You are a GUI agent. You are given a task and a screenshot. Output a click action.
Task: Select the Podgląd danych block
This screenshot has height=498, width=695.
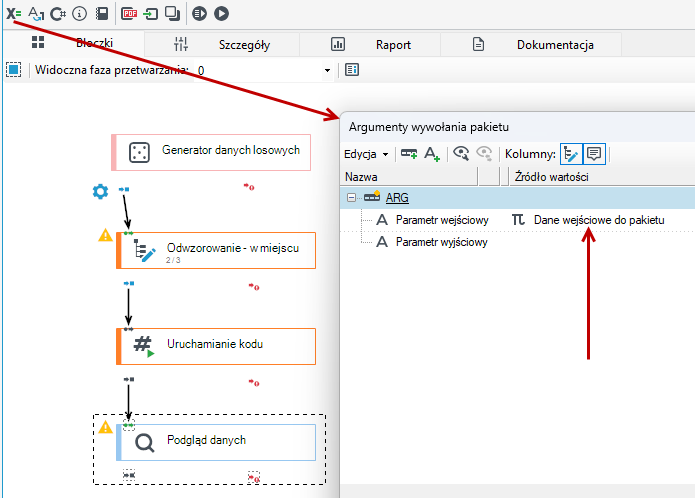(216, 443)
